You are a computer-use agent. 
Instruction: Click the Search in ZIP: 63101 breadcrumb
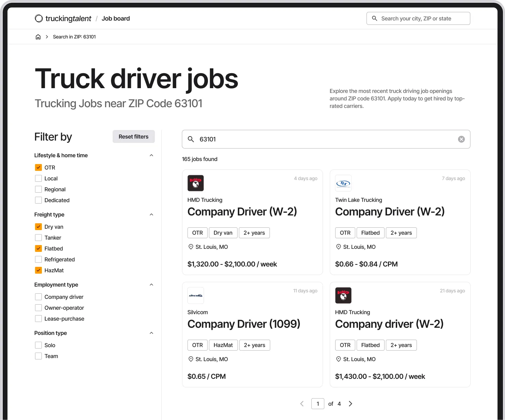click(74, 36)
